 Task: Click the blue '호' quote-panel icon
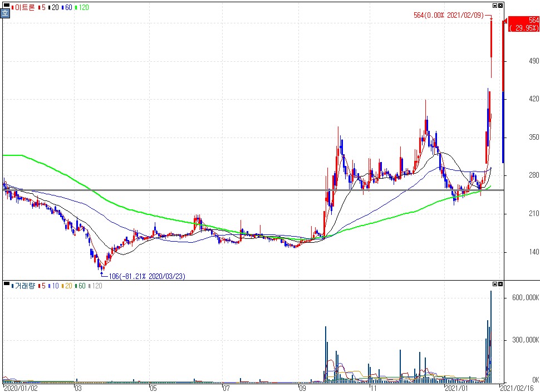(x=5, y=13)
